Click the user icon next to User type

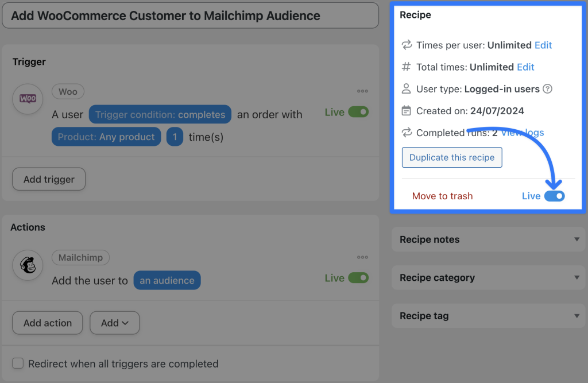(406, 89)
